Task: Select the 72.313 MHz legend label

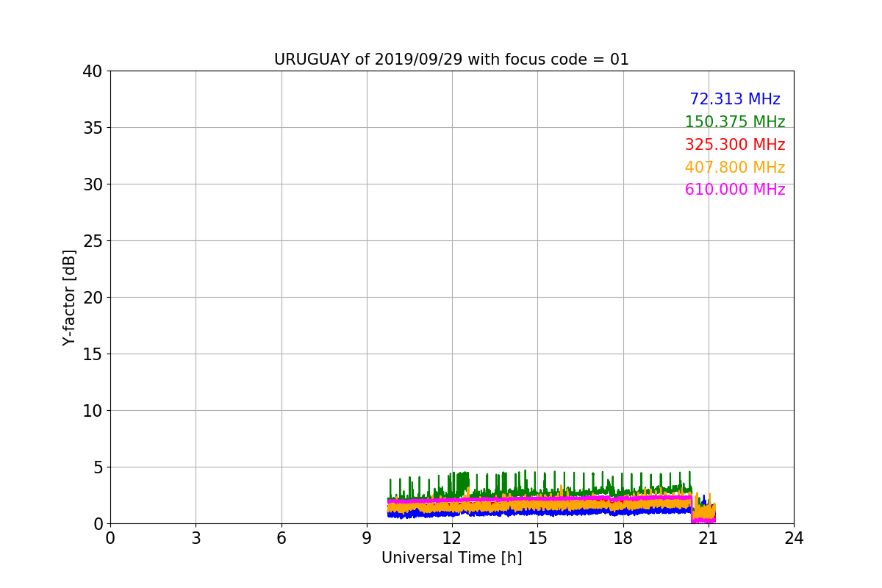Action: (x=735, y=99)
